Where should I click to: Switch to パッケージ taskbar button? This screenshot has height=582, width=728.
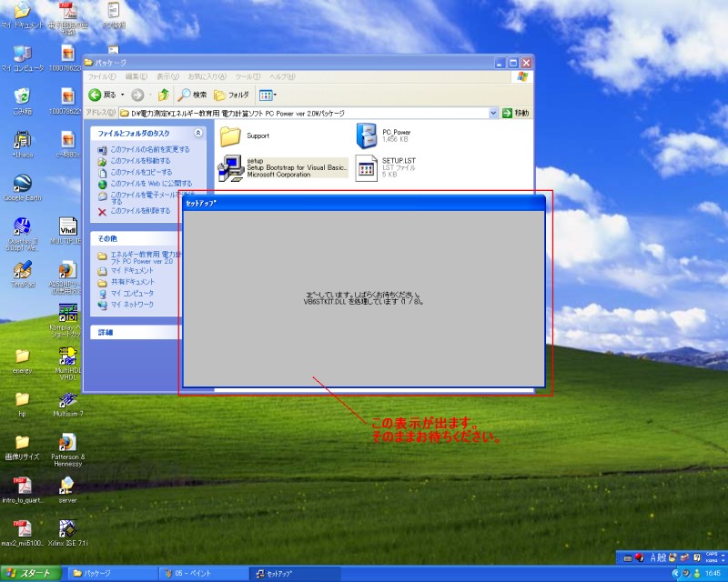tap(113, 574)
